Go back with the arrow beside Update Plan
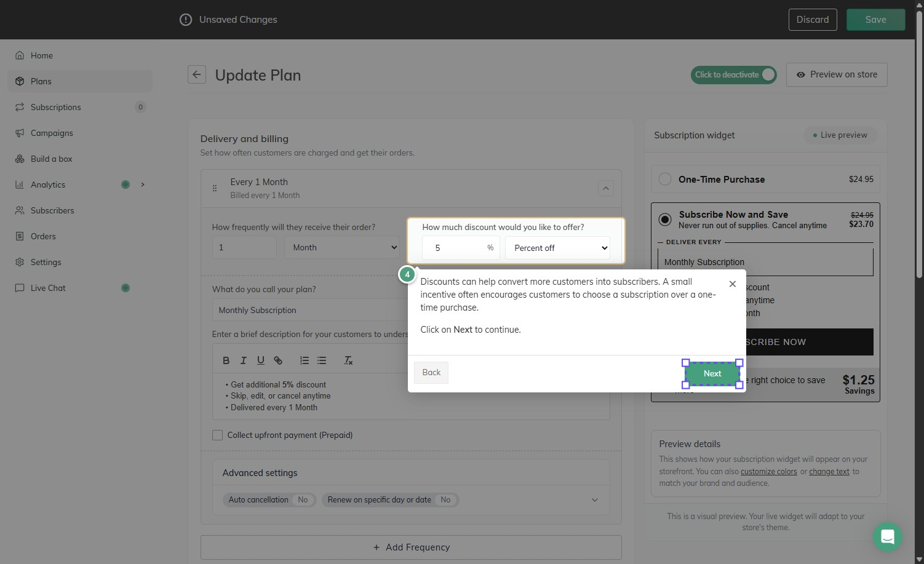The image size is (924, 564). tap(197, 74)
